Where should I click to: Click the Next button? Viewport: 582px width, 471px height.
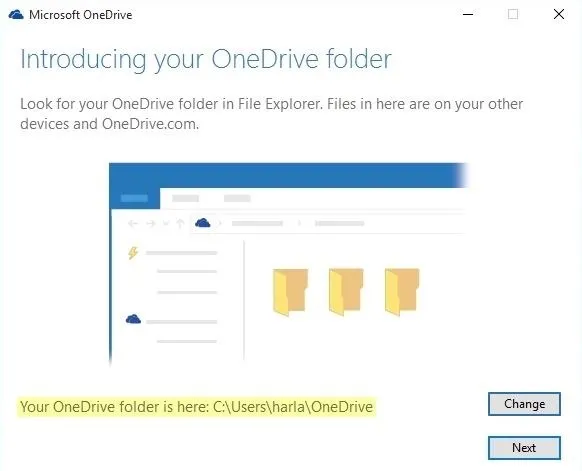click(524, 448)
